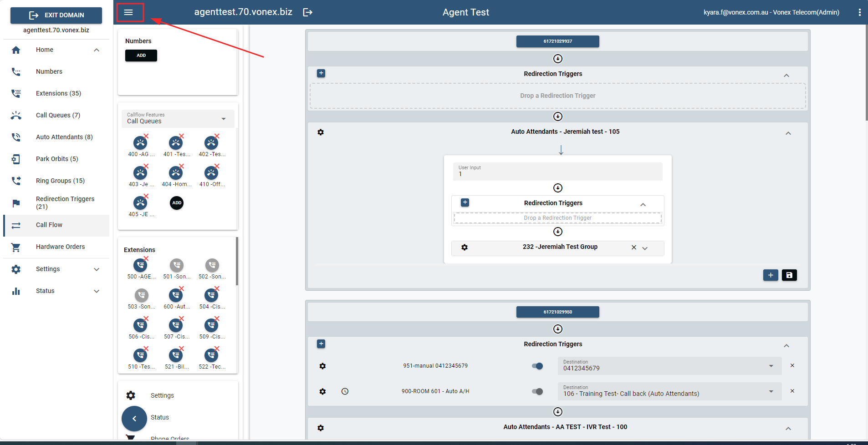The height and width of the screenshot is (445, 868).
Task: Go to Ring Groups in the sidebar
Action: pos(60,181)
